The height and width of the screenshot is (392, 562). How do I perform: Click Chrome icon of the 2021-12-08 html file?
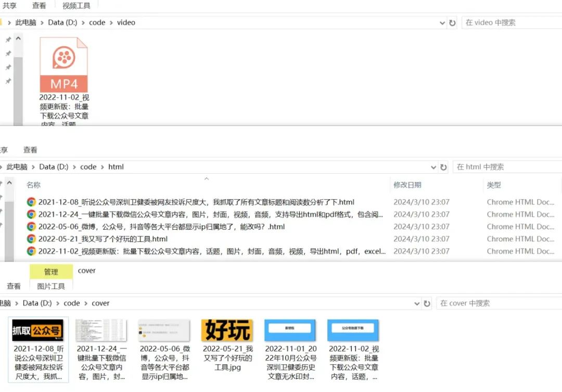click(31, 202)
